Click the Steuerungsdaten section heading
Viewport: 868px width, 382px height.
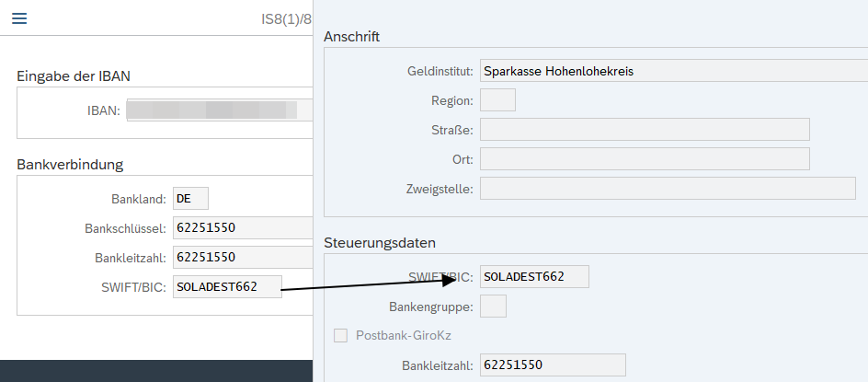point(380,243)
